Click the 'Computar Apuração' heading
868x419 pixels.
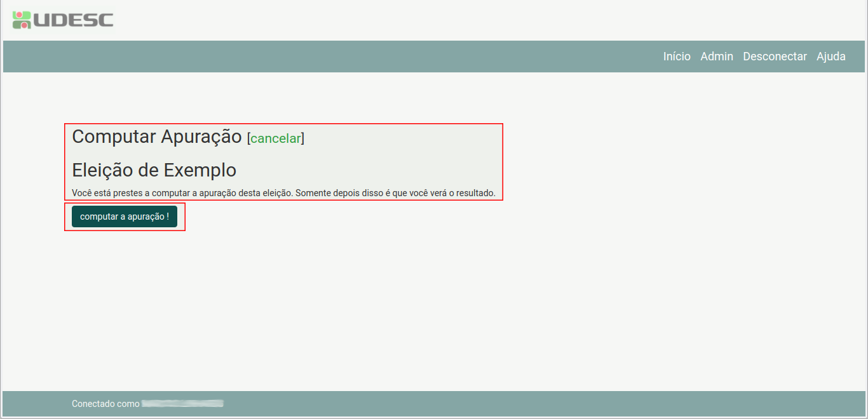coord(156,136)
